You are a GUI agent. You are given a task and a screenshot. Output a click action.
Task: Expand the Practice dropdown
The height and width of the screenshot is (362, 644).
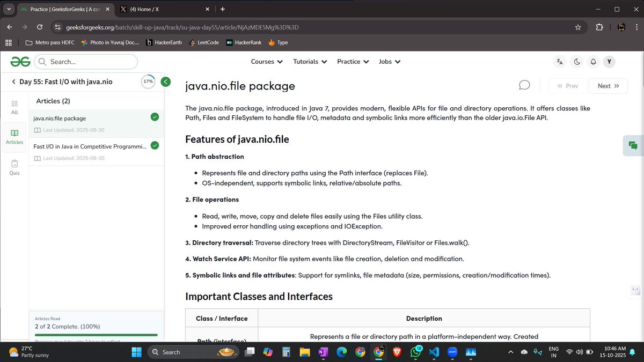(x=353, y=62)
